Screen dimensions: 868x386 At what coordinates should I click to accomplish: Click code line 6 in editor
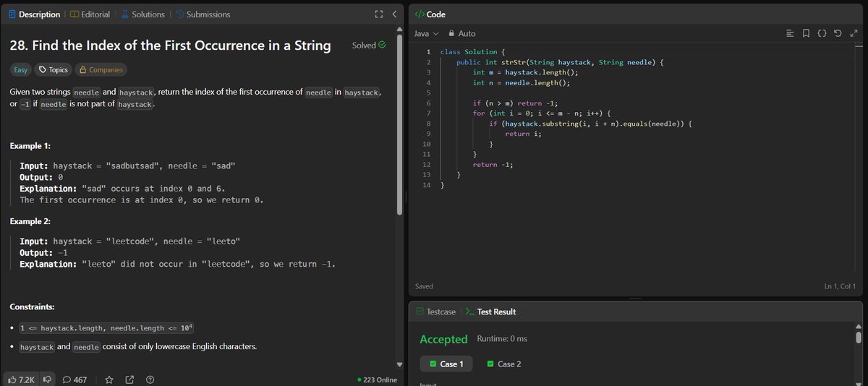pyautogui.click(x=516, y=103)
